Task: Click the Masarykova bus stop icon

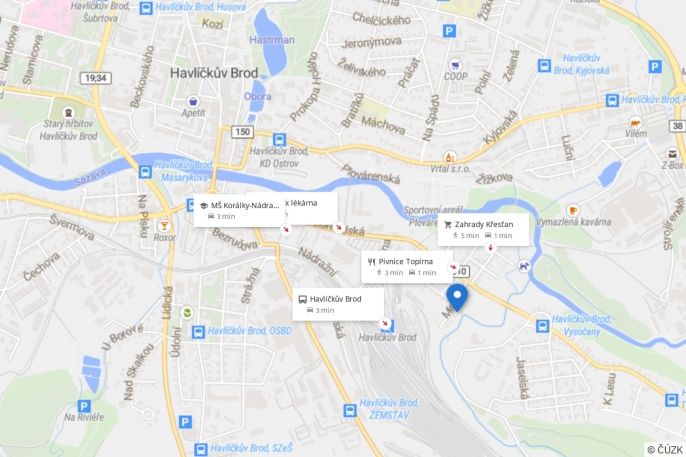Action: click(145, 172)
